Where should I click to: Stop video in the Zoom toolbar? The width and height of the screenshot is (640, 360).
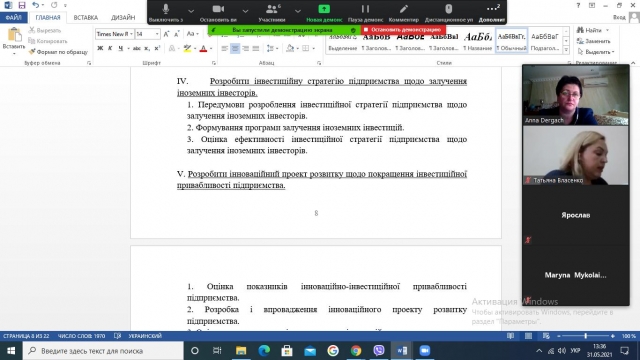(x=218, y=12)
